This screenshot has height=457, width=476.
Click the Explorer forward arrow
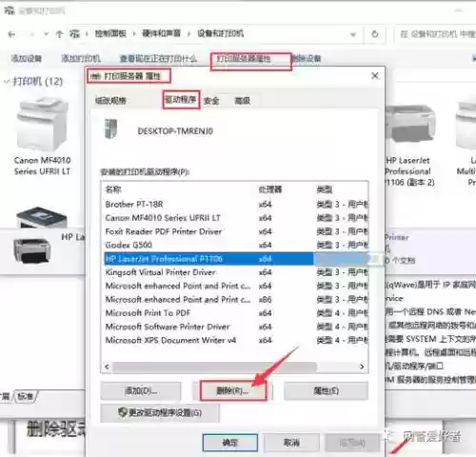tap(31, 34)
